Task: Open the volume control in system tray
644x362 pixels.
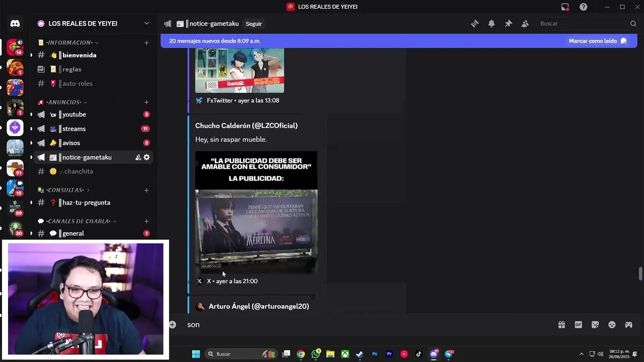Action: (x=600, y=354)
